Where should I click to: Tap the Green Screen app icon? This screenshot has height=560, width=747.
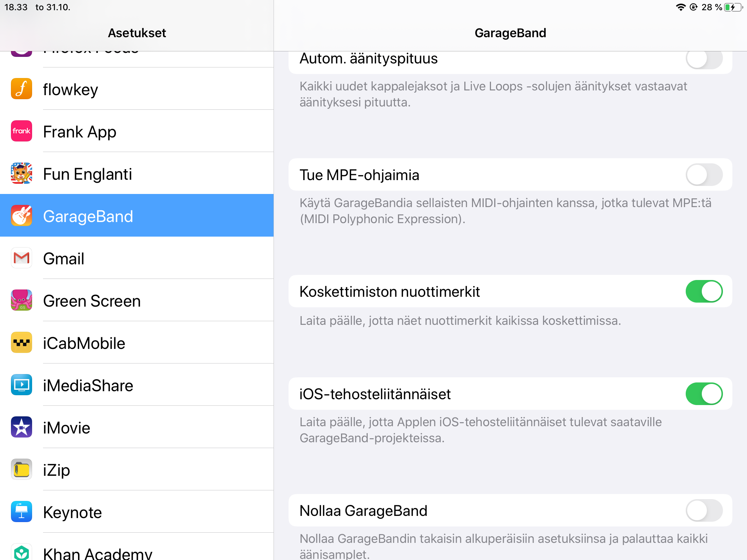(22, 300)
